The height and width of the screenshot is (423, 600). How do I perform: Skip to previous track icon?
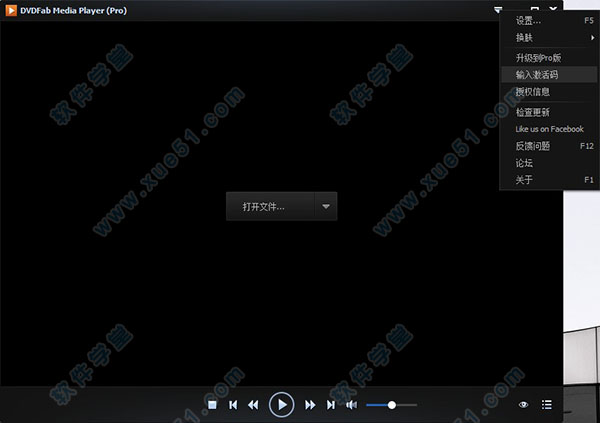pyautogui.click(x=233, y=405)
